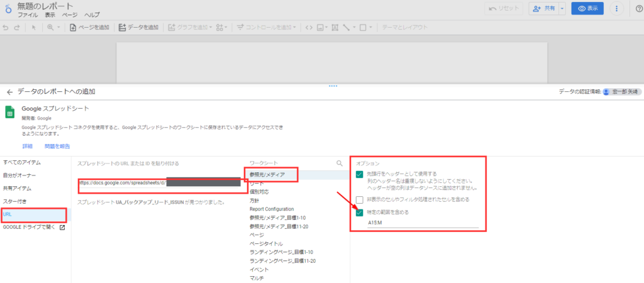Viewport: 644px width, 283px height.
Task: Select スター付き in the sidebar
Action: tap(15, 202)
